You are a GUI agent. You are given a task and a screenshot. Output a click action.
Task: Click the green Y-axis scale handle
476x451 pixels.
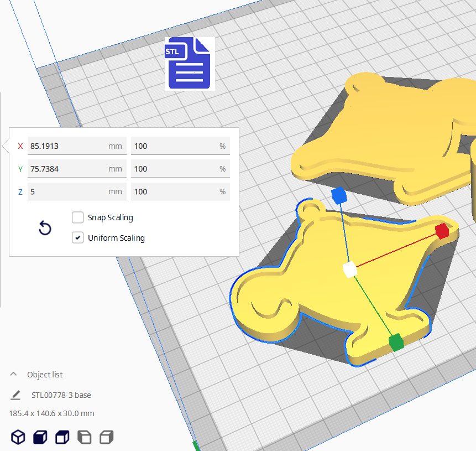pyautogui.click(x=396, y=343)
